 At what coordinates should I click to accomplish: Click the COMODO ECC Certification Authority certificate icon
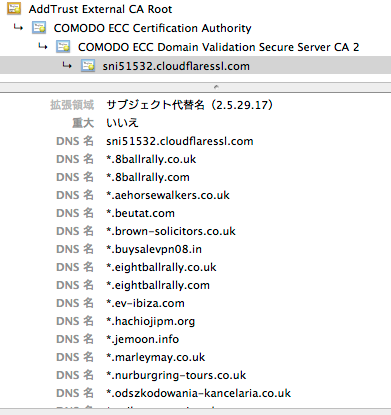click(x=39, y=28)
